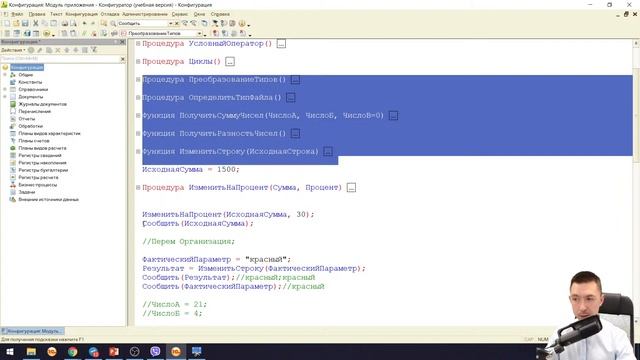This screenshot has width=640, height=360.
Task: Click the filter icon in the configuration panel toolbar
Action: (x=94, y=50)
